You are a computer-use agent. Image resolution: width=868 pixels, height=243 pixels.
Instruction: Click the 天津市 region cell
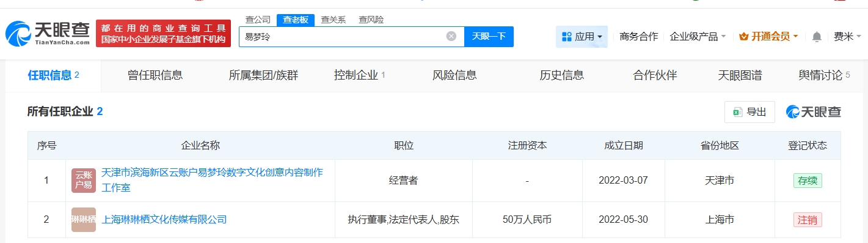[x=720, y=181]
